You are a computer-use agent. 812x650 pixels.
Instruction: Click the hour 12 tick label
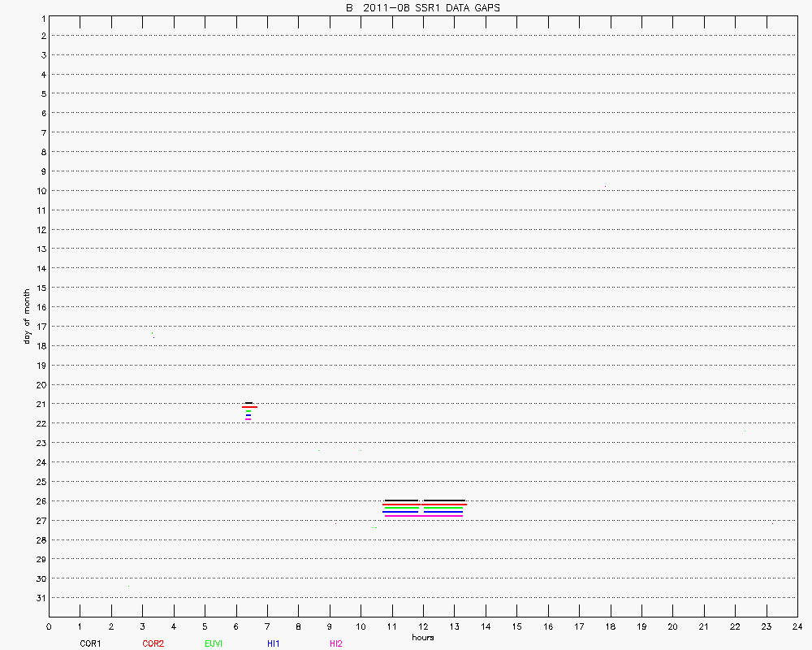point(423,626)
